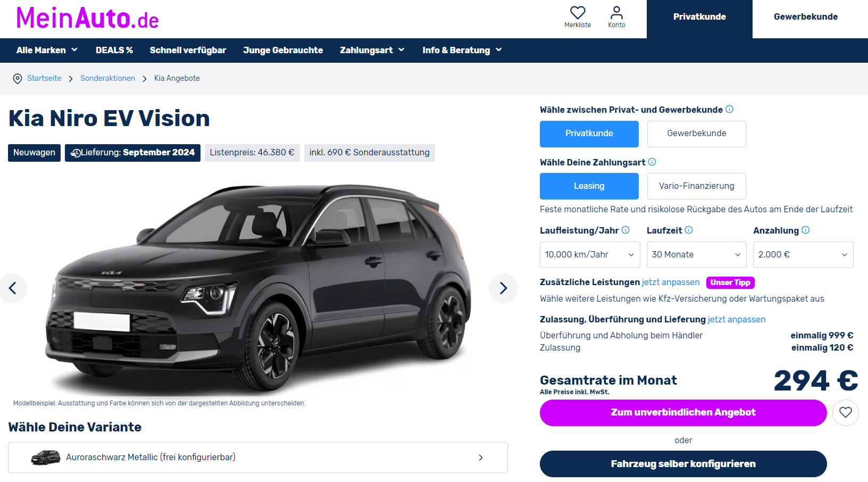
Task: Switch to Gewerbekunde tab in header
Action: pyautogui.click(x=806, y=17)
